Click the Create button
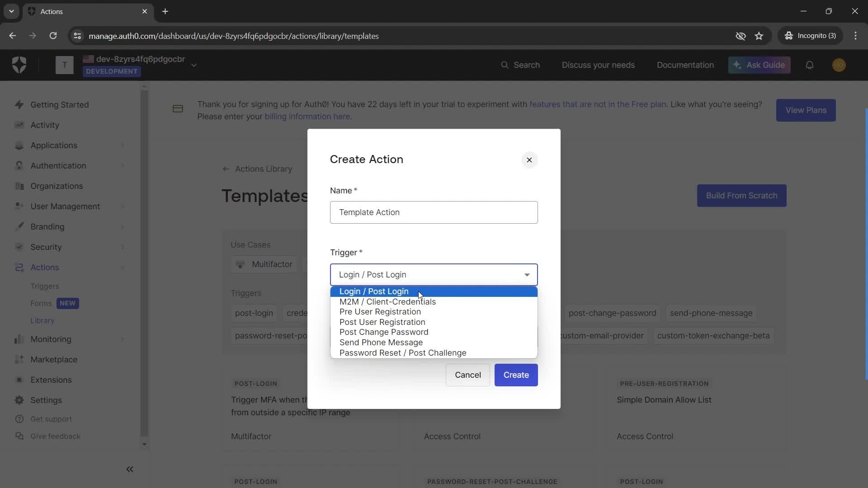The height and width of the screenshot is (488, 868). [x=516, y=375]
